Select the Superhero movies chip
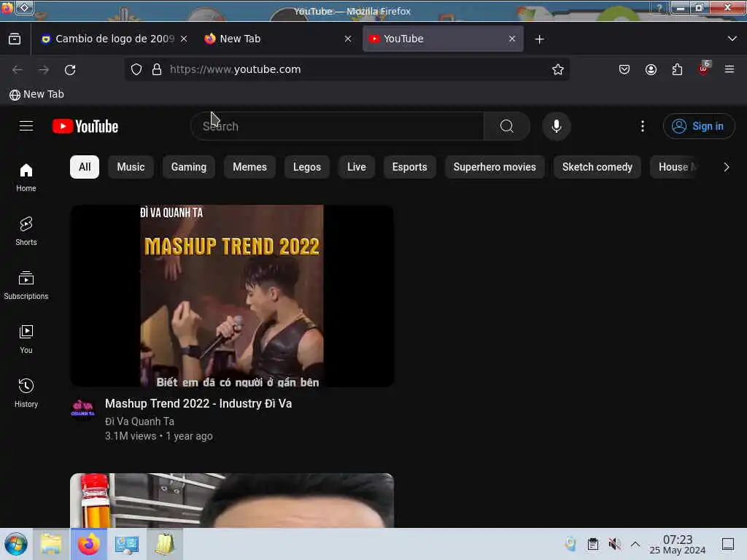Screen dimensions: 747x560 [x=495, y=167]
